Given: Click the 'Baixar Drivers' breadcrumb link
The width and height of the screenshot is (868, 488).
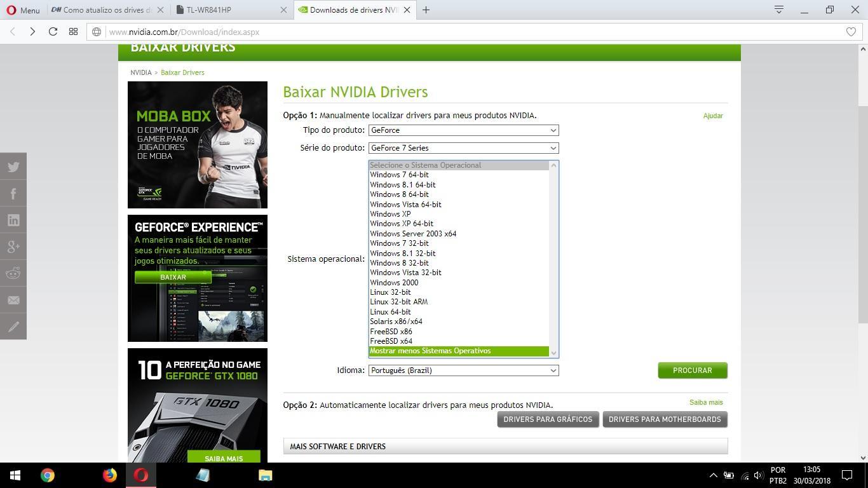Looking at the screenshot, I should [x=182, y=72].
